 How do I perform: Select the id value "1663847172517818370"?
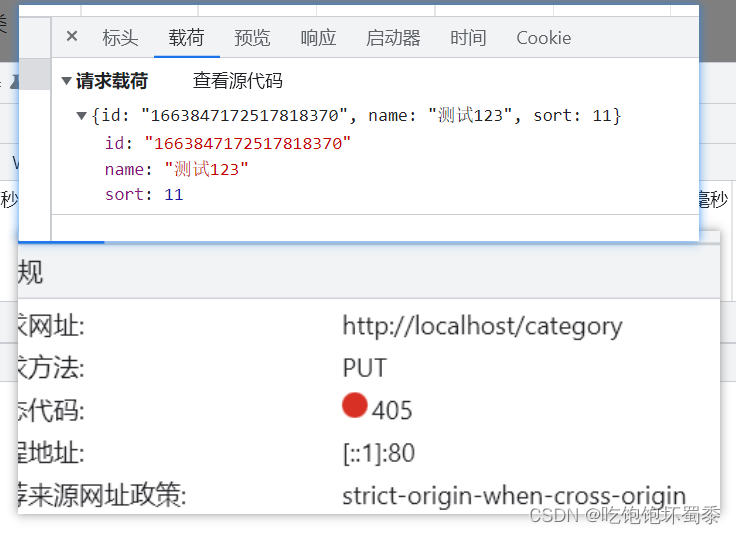click(x=247, y=143)
